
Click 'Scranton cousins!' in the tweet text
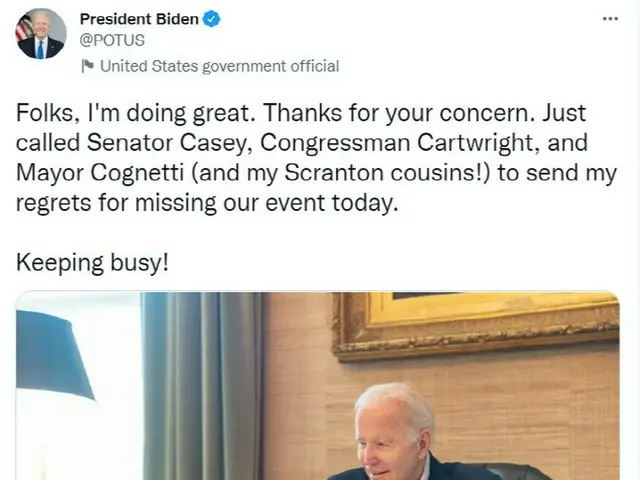(x=387, y=173)
